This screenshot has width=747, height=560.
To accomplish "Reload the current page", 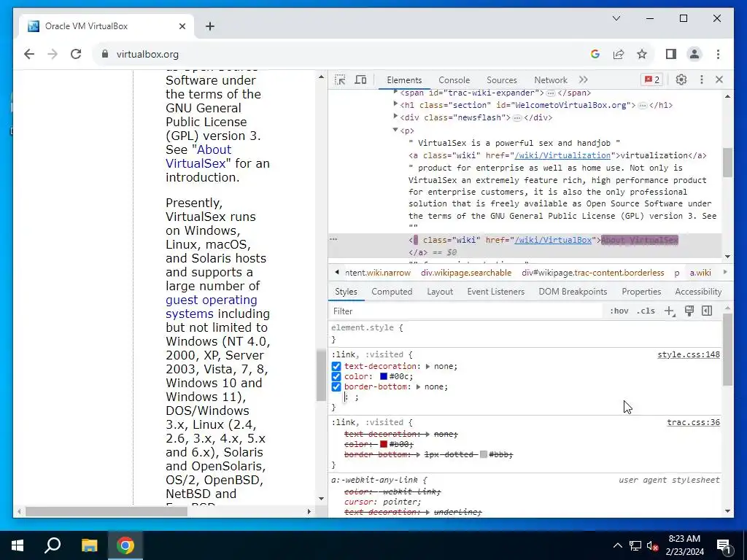I will coord(76,54).
